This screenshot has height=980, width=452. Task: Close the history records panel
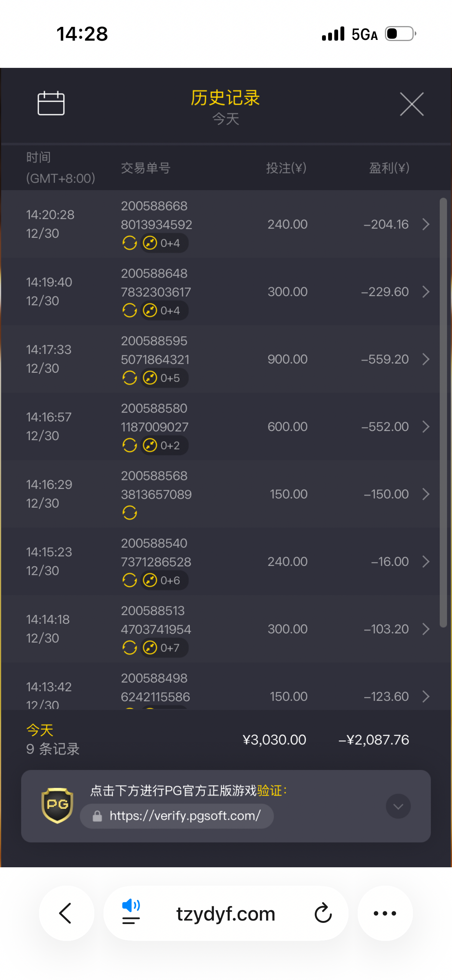point(412,104)
